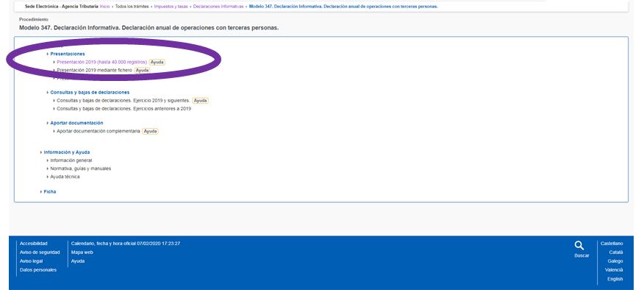Viewport: 644px width, 290px height.
Task: Click Ayuda beside Presentación 2019 hasta 40.000 registros
Action: coord(157,62)
